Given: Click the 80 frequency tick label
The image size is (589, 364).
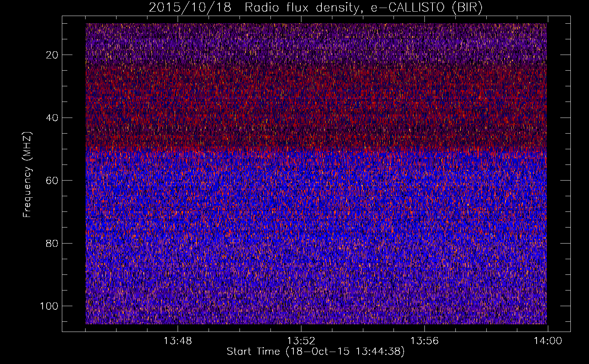Looking at the screenshot, I should [x=52, y=243].
